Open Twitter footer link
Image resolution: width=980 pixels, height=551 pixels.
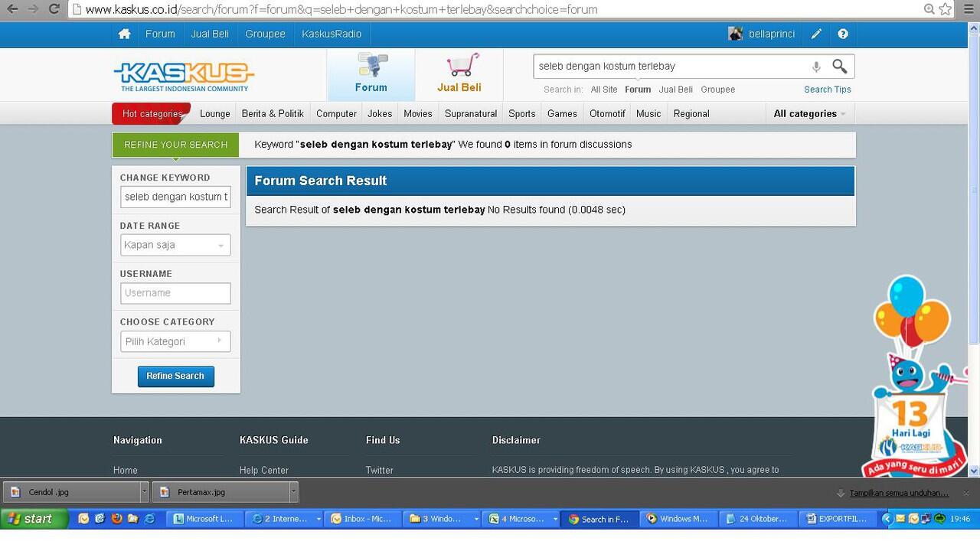[x=380, y=470]
